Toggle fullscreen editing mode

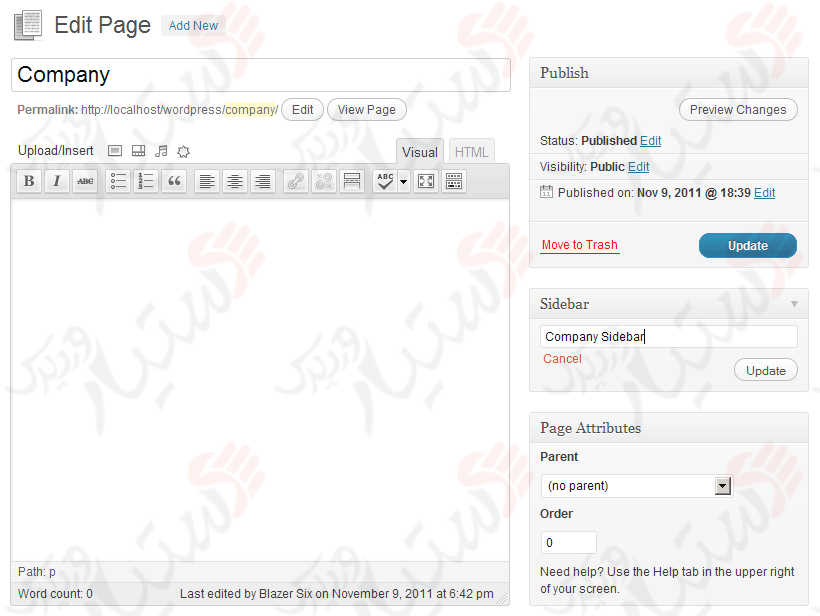point(425,181)
